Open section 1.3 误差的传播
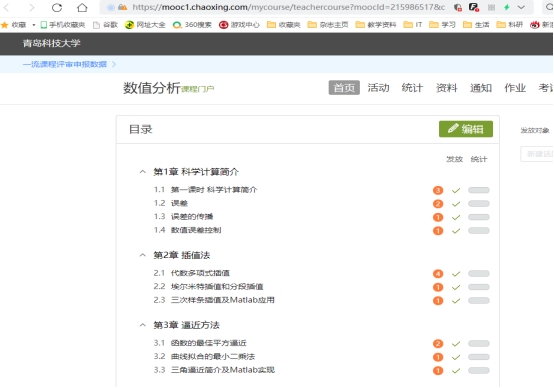The height and width of the screenshot is (388, 554). pyautogui.click(x=183, y=217)
